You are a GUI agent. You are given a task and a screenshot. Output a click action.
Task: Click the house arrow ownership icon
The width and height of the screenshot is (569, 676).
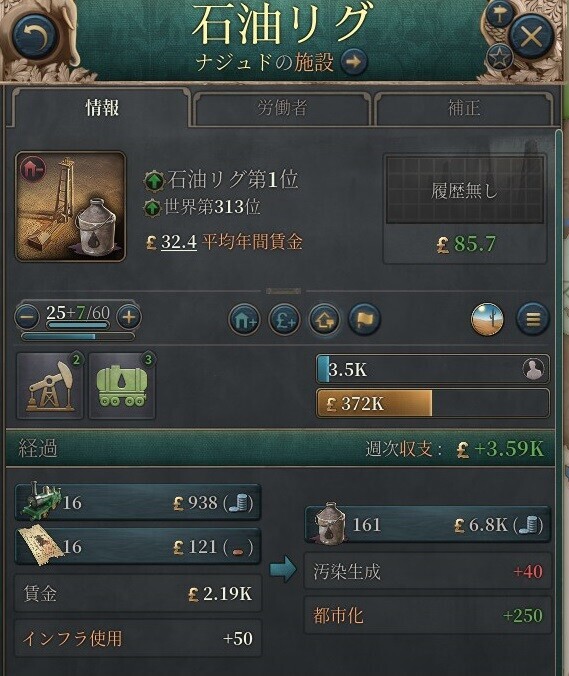(324, 319)
